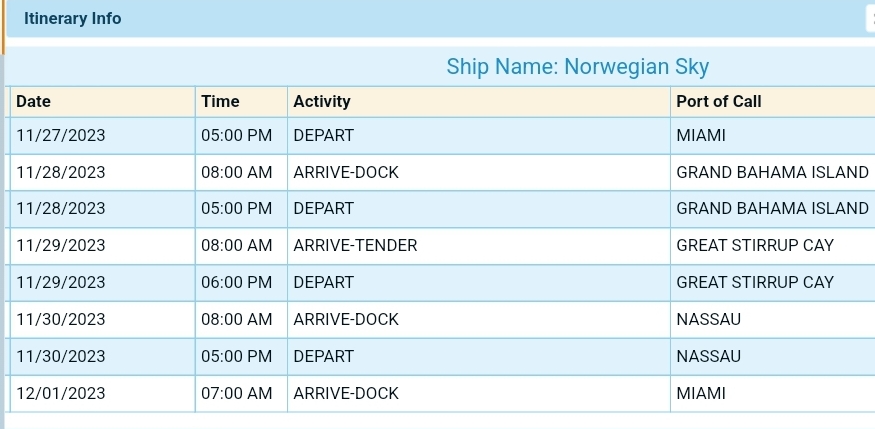The height and width of the screenshot is (429, 875).
Task: Select DEPART activity in the 11/27/2023 row
Action: point(323,135)
